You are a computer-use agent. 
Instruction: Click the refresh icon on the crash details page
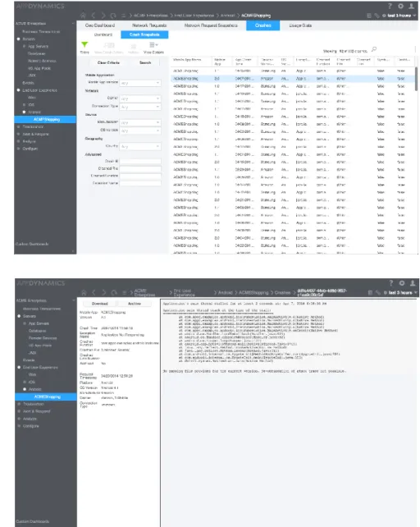coord(114,293)
